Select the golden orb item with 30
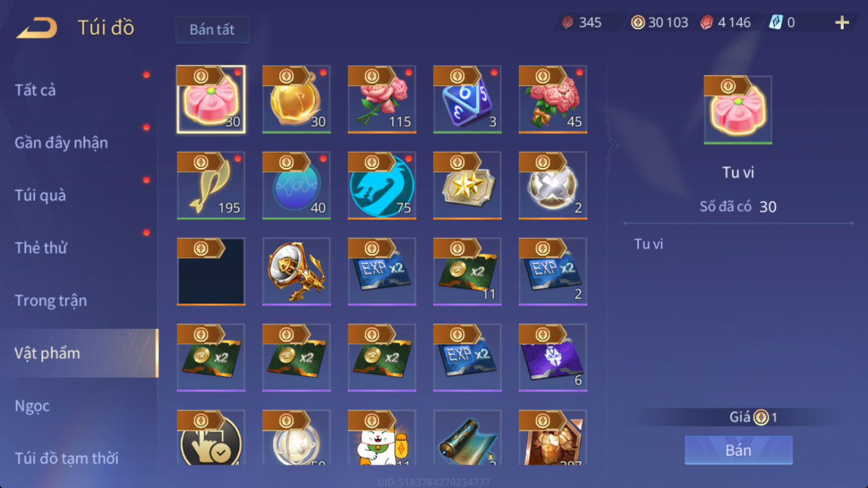 pos(296,99)
